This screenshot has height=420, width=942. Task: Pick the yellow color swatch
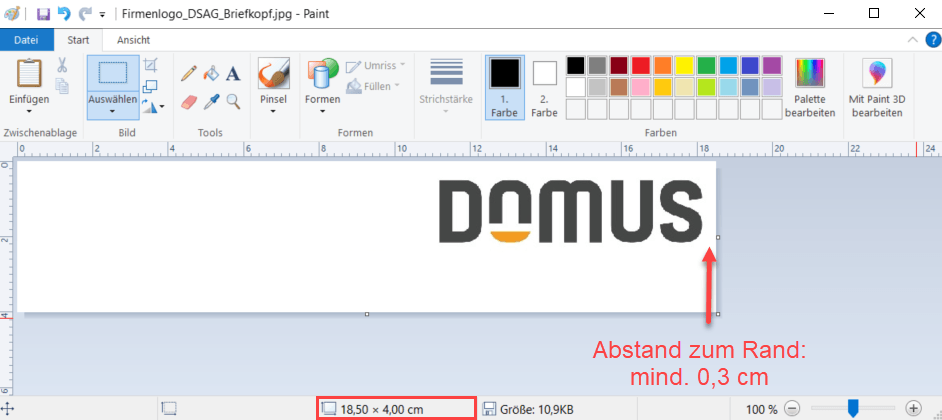[684, 65]
